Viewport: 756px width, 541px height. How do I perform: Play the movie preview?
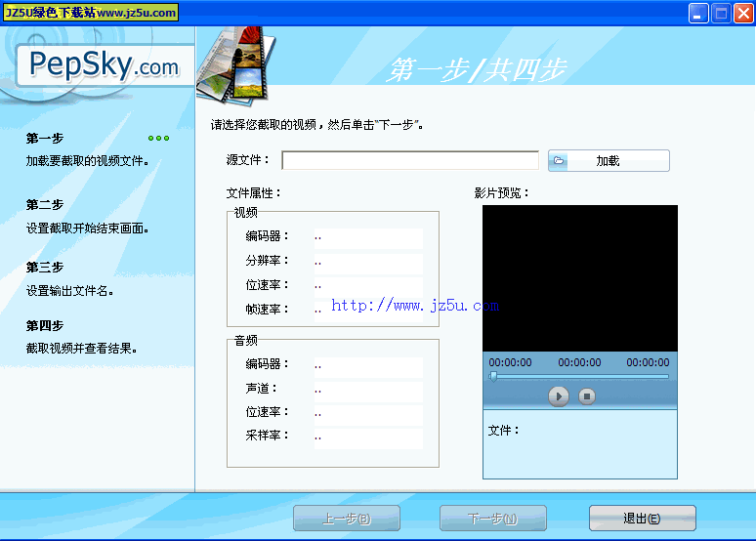pyautogui.click(x=559, y=396)
